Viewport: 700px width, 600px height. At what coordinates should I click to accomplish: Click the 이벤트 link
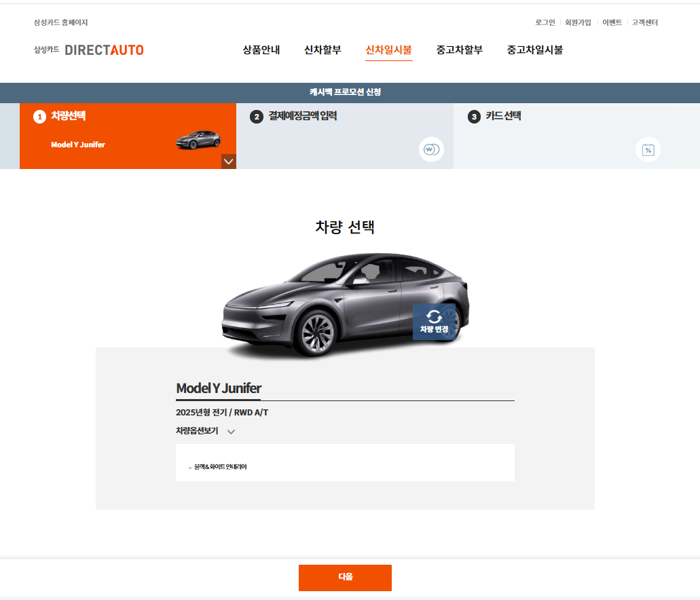pos(612,22)
